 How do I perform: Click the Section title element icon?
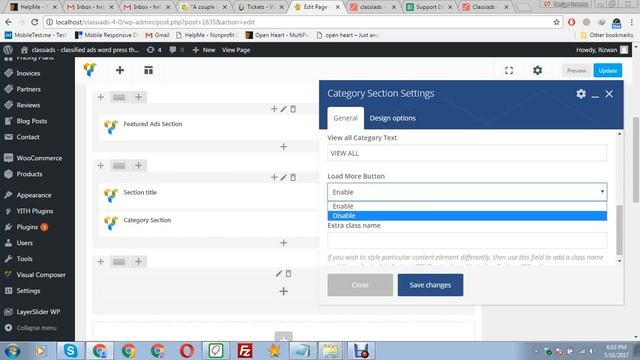tap(111, 195)
